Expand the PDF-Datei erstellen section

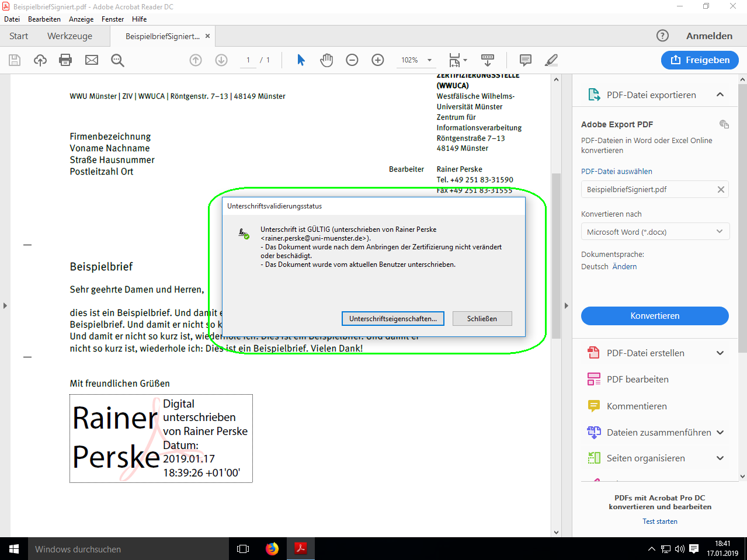(720, 353)
